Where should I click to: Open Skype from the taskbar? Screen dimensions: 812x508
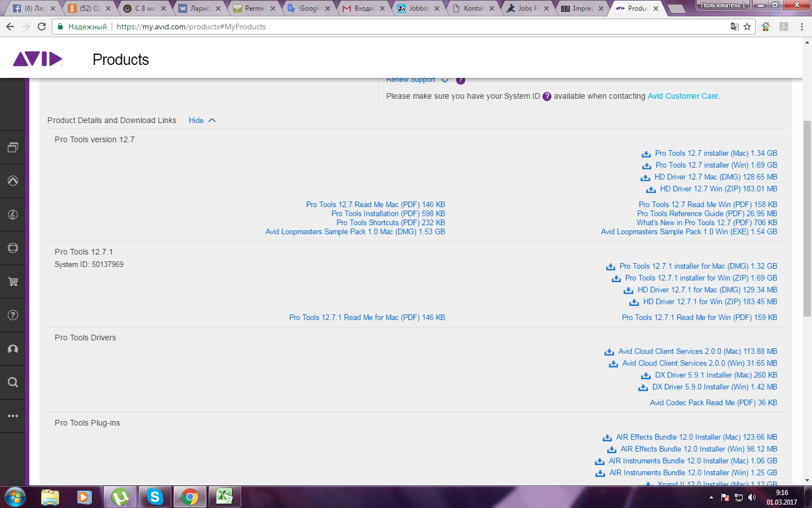(155, 497)
